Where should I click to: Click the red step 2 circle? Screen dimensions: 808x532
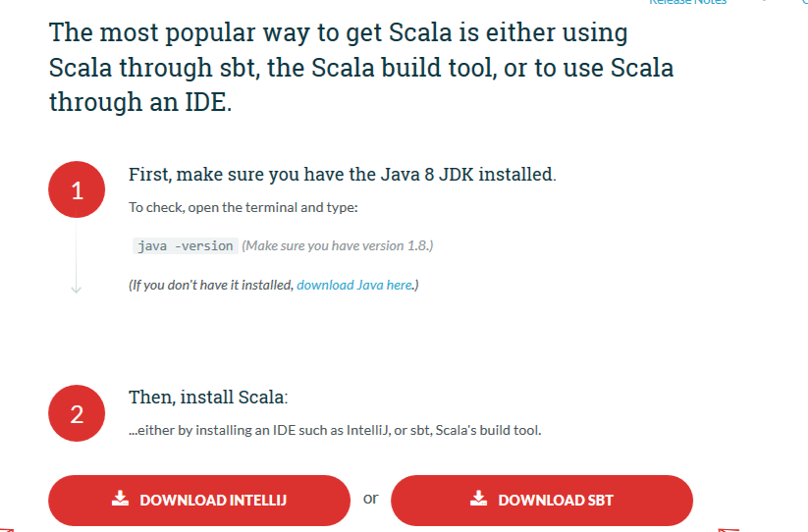point(77,414)
